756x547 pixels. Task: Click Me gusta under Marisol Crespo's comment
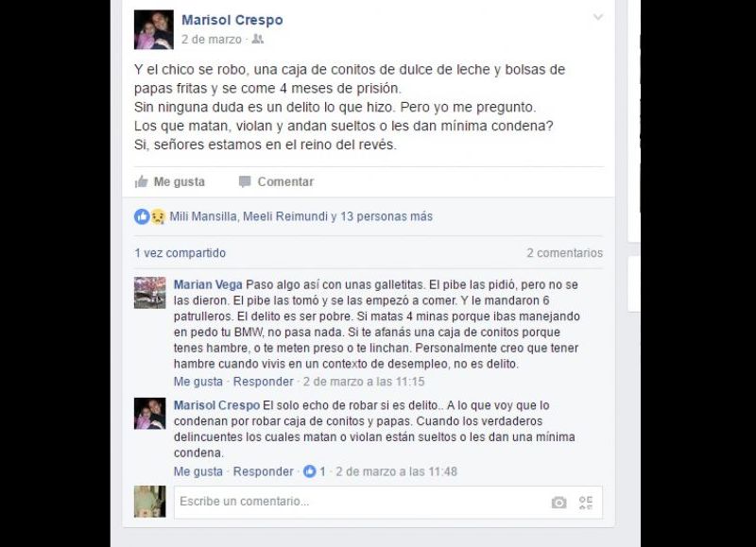198,471
